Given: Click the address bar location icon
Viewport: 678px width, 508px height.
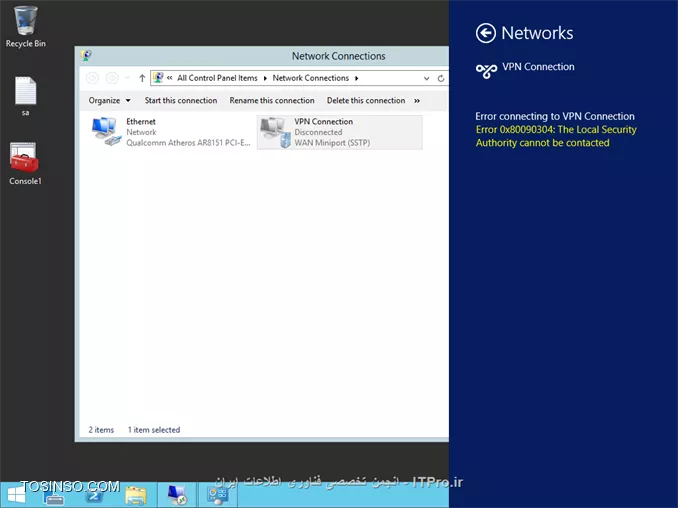Looking at the screenshot, I should (x=158, y=78).
